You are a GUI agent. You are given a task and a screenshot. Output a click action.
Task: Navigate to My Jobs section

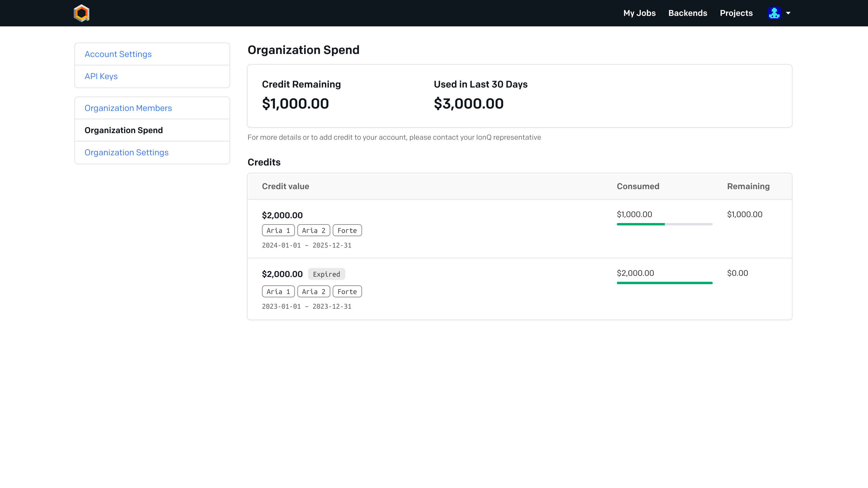pyautogui.click(x=639, y=13)
